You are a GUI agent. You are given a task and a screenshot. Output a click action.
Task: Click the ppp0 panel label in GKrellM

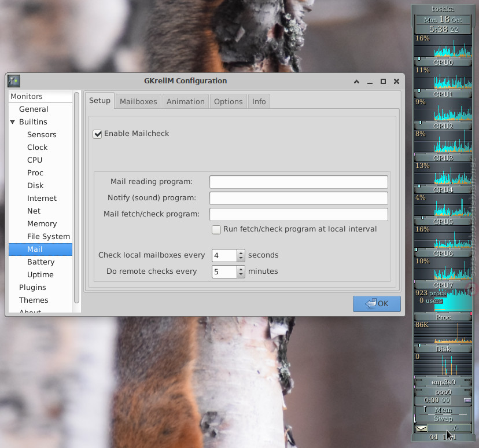(443, 392)
